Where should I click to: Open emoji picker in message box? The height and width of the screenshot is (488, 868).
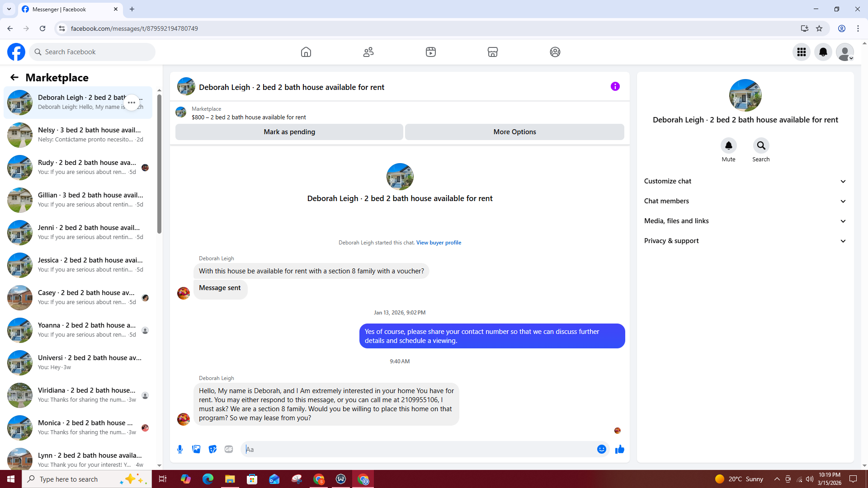pos(601,449)
